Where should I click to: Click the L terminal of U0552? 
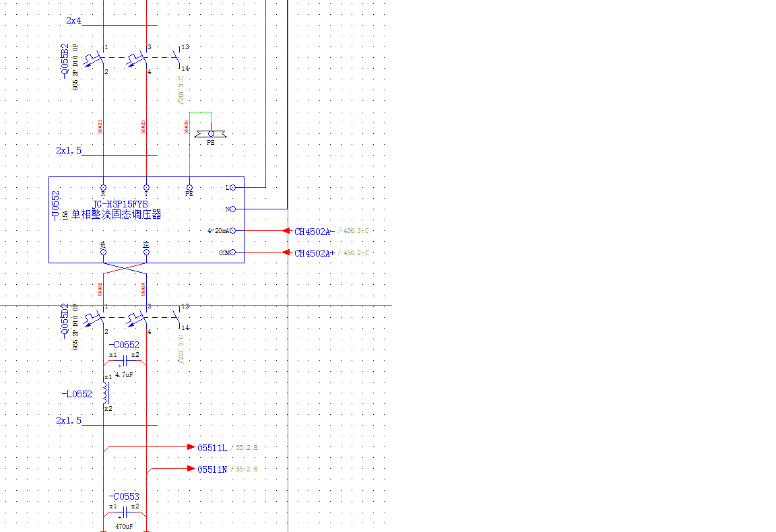pos(232,187)
